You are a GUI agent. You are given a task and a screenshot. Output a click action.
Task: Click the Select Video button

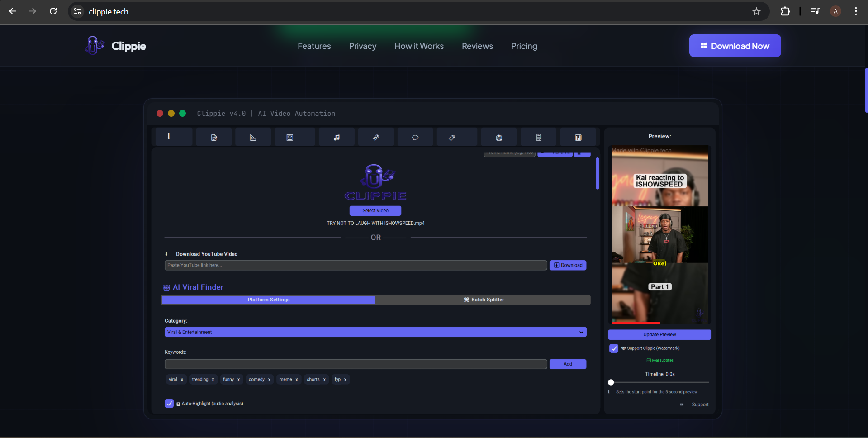tap(375, 211)
